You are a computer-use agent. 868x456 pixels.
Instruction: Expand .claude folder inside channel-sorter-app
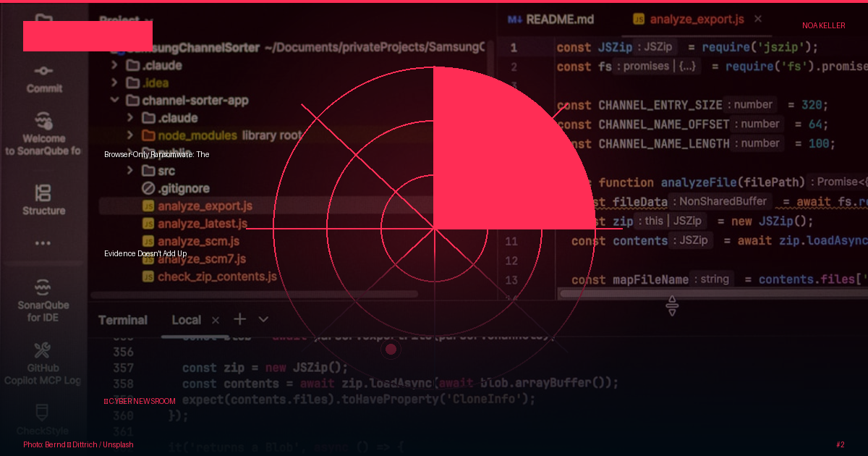(x=130, y=118)
